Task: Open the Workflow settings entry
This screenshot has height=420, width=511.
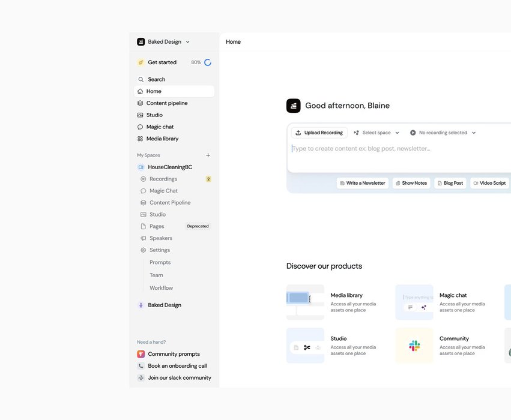Action: [x=162, y=288]
